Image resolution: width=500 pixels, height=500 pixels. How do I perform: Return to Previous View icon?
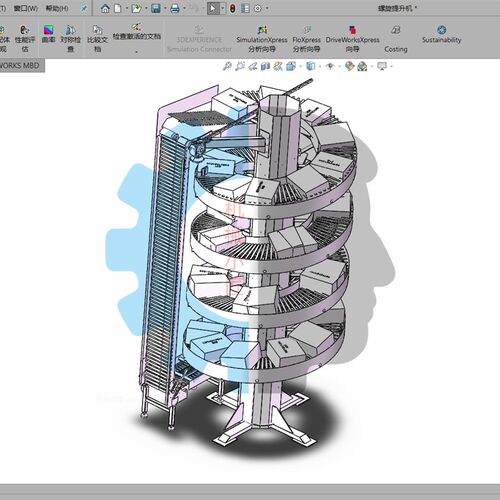(x=253, y=66)
